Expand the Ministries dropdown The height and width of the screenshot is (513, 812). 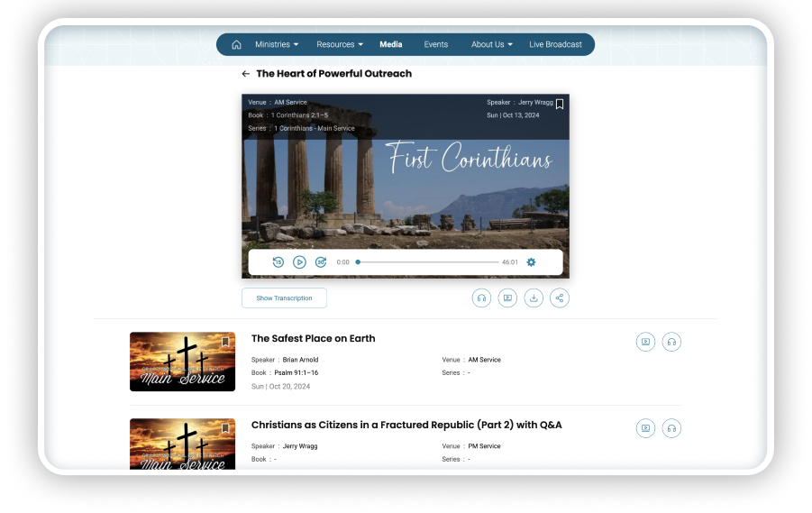coord(277,44)
